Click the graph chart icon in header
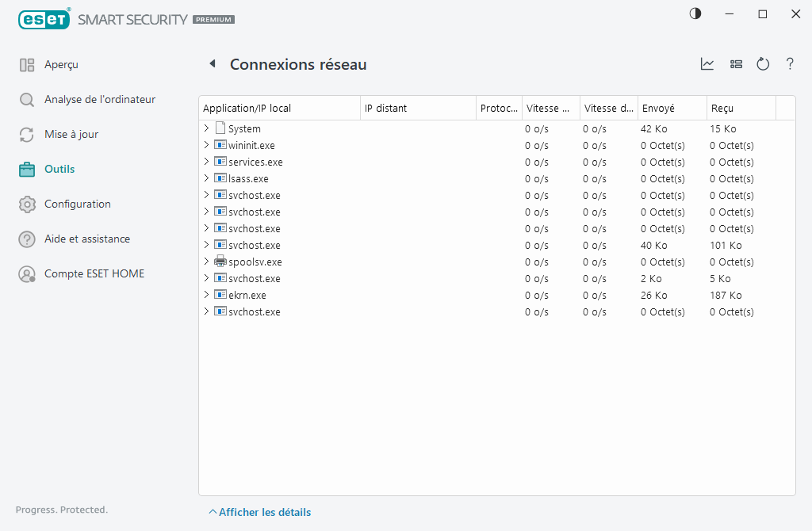 point(707,64)
